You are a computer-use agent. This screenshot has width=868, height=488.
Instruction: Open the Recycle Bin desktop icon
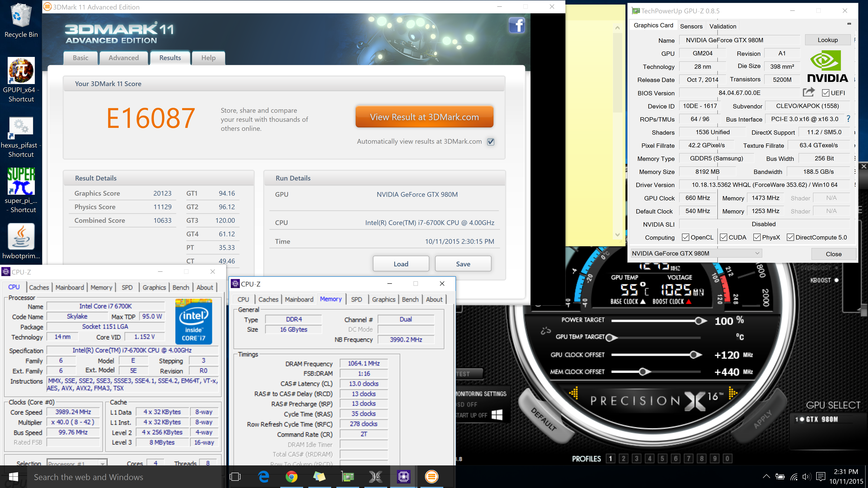21,20
